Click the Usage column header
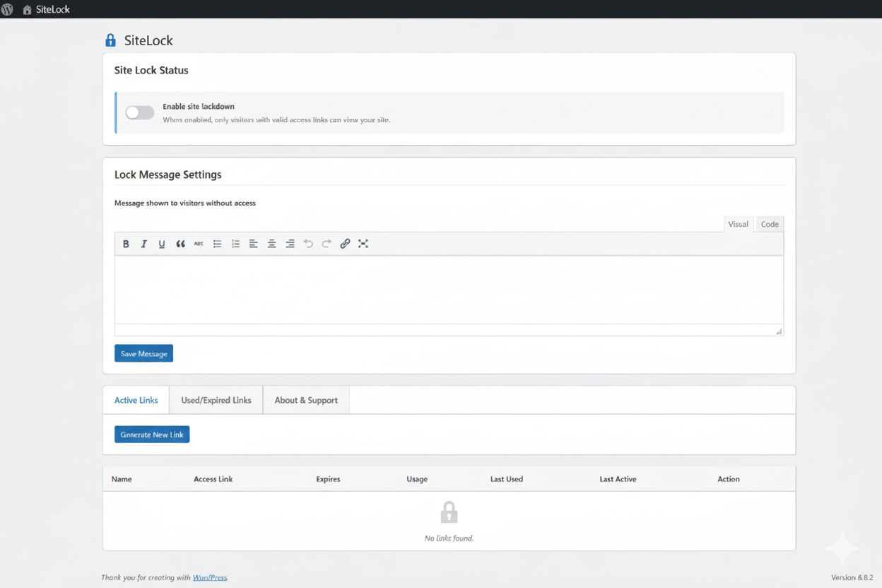The height and width of the screenshot is (588, 882). (x=417, y=479)
